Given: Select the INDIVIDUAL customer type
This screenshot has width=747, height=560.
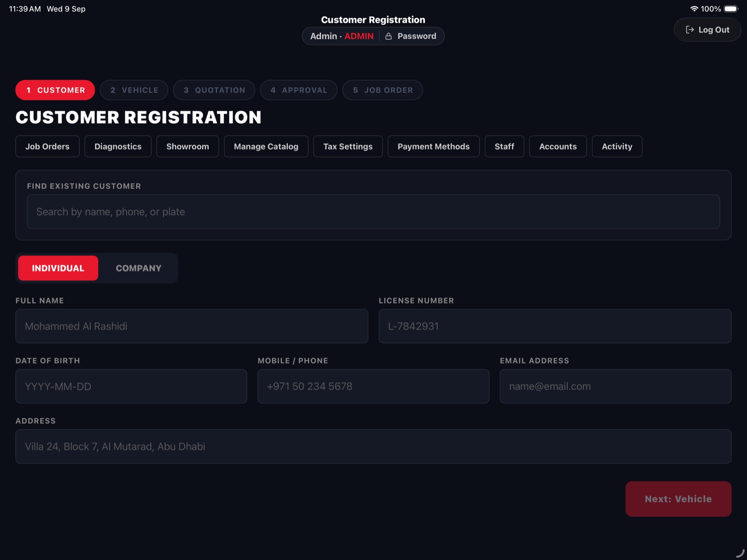Looking at the screenshot, I should (x=58, y=268).
